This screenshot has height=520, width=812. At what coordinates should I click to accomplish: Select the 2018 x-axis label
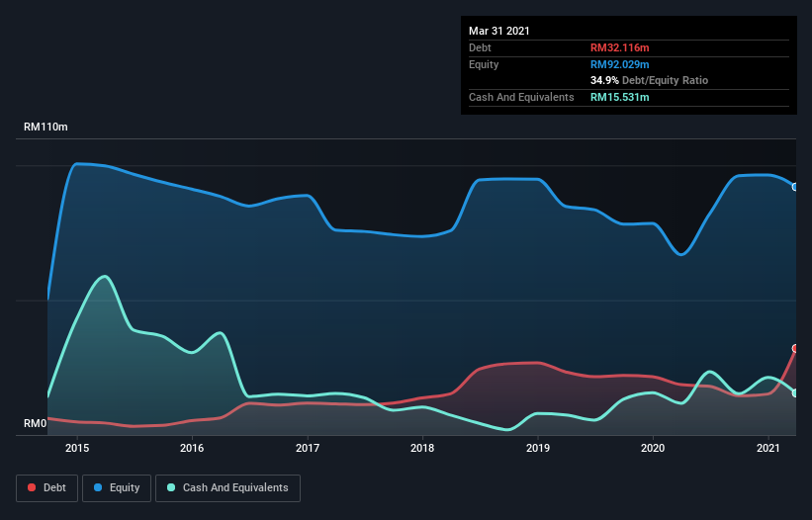422,448
